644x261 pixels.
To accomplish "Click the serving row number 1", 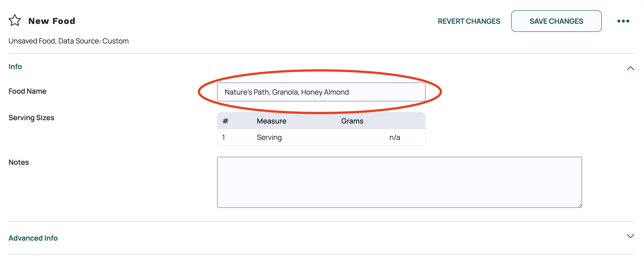I will tap(224, 137).
